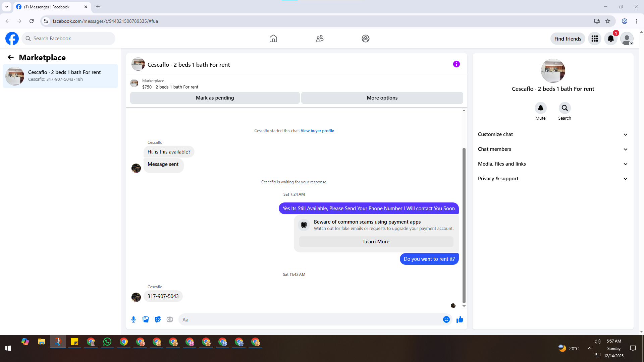Expand Chat members section
The image size is (644, 362).
point(553,149)
